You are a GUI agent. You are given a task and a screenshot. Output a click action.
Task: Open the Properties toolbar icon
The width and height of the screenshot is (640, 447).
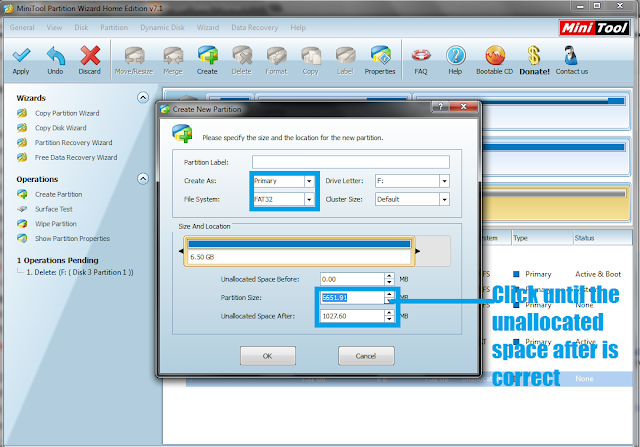[380, 55]
